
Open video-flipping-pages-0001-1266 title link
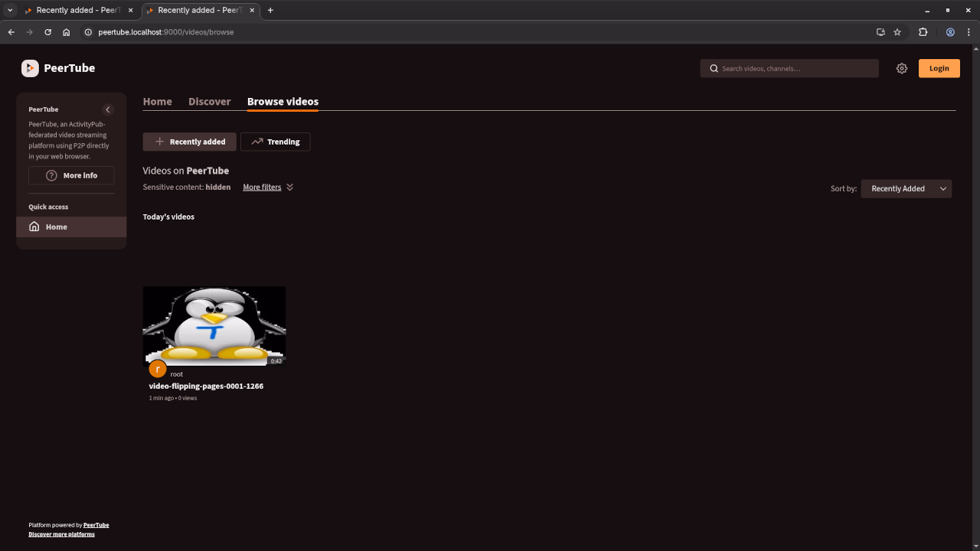[x=206, y=386]
